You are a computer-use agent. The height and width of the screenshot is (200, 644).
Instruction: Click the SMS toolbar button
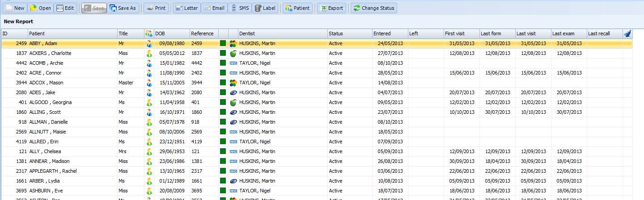[x=239, y=8]
